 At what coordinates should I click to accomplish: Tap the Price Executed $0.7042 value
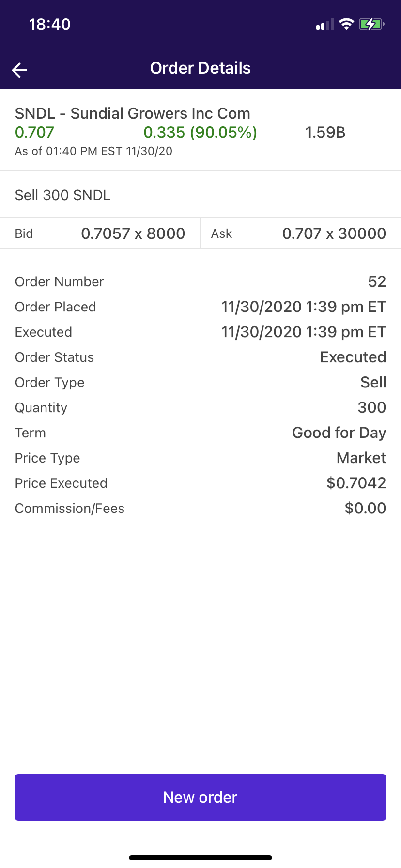point(356,483)
